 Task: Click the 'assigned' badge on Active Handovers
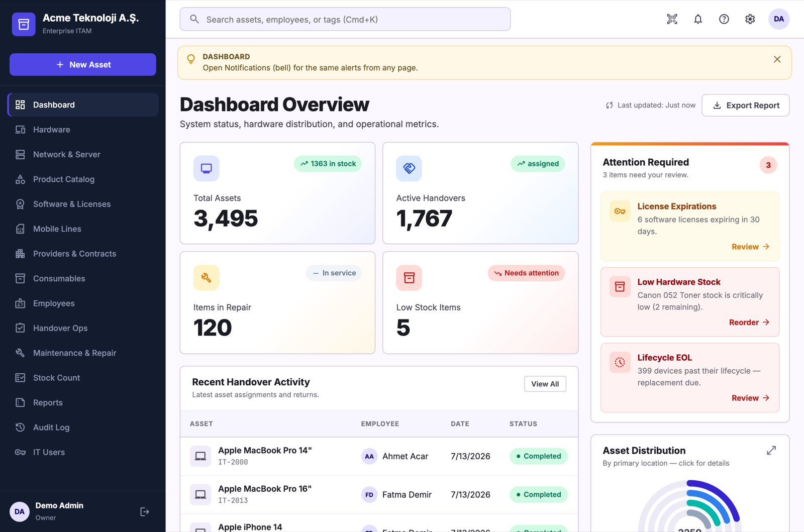(538, 164)
